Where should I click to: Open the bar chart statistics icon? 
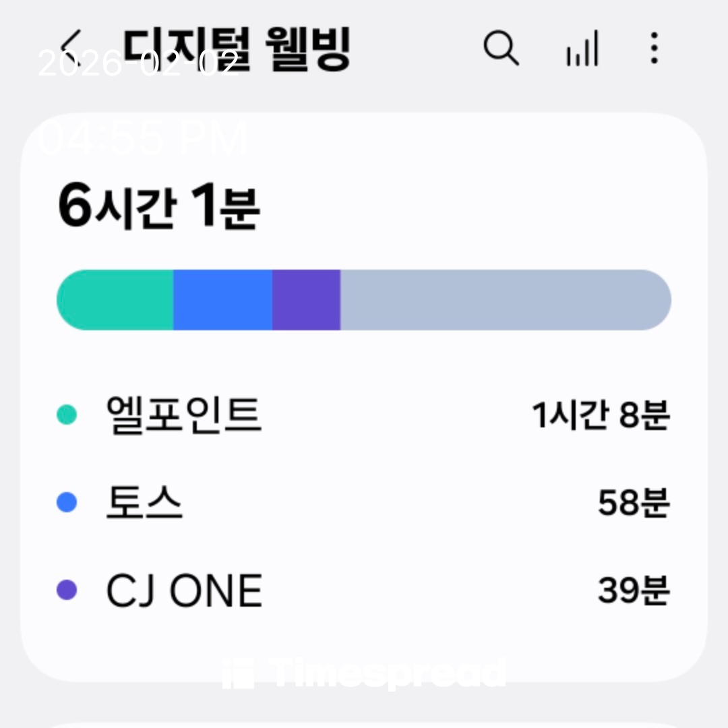[582, 49]
